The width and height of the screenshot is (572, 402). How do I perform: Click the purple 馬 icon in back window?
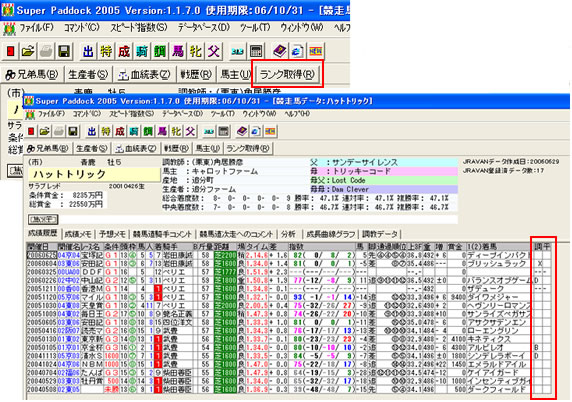[178, 51]
